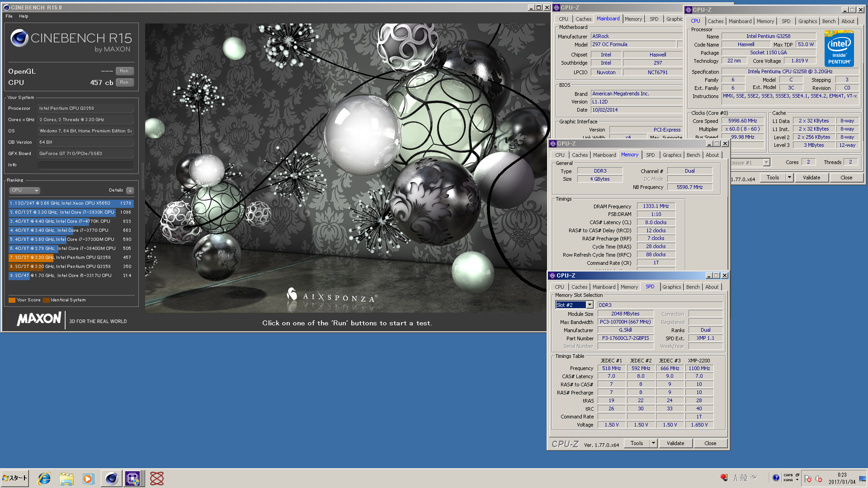The height and width of the screenshot is (488, 868).
Task: Open the Help menu in Cinebench
Action: pyautogui.click(x=24, y=16)
